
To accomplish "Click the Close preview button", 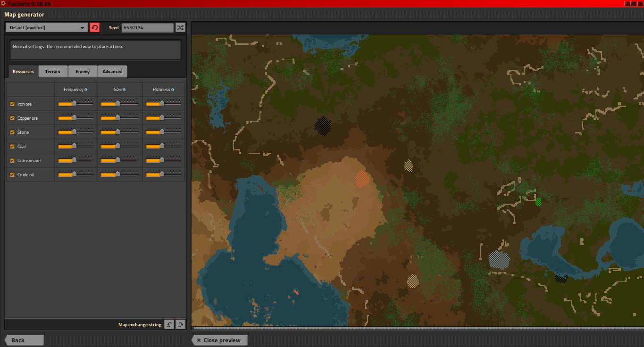I will (x=219, y=340).
